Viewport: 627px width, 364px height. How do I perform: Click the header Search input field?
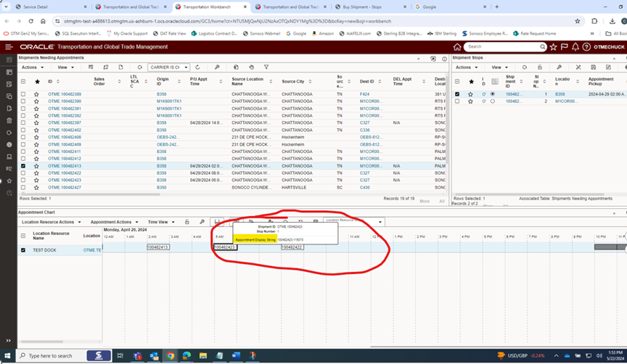point(501,46)
